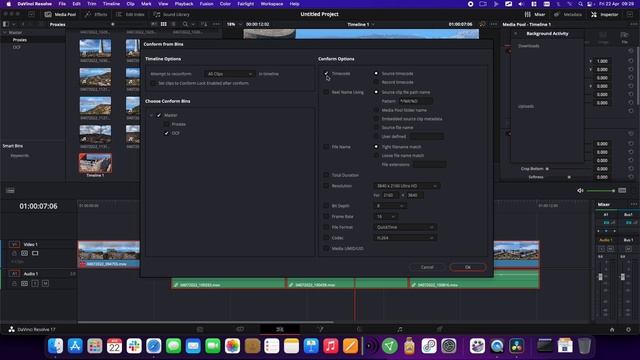Click the media pool search magnifier icon
This screenshot has height=360, width=640.
[x=185, y=24]
